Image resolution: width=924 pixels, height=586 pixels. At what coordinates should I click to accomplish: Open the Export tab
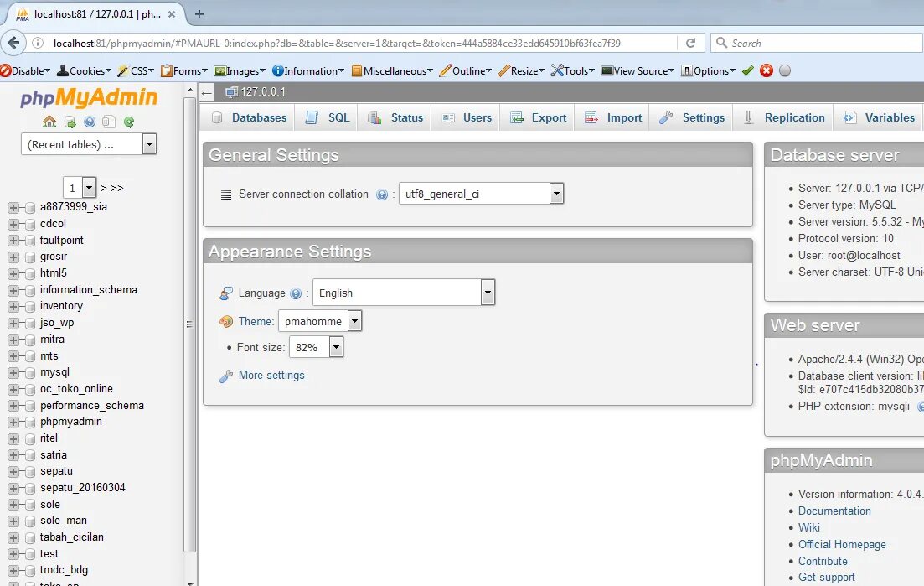538,118
